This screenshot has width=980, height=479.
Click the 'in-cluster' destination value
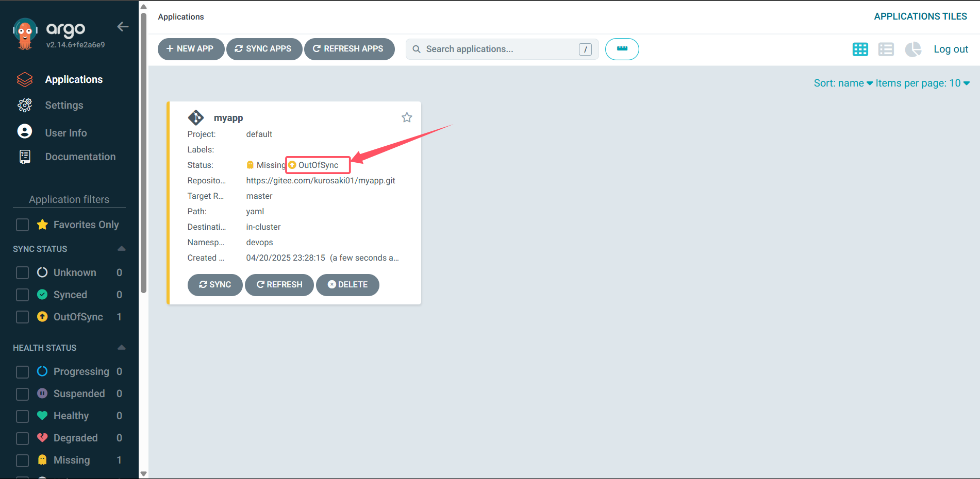pyautogui.click(x=263, y=227)
